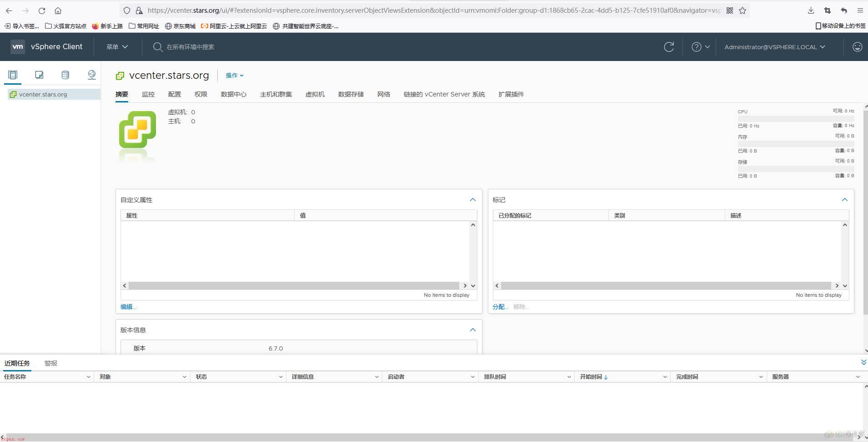Open the 京东商城 bookmark
This screenshot has width=868, height=442.
pos(181,26)
